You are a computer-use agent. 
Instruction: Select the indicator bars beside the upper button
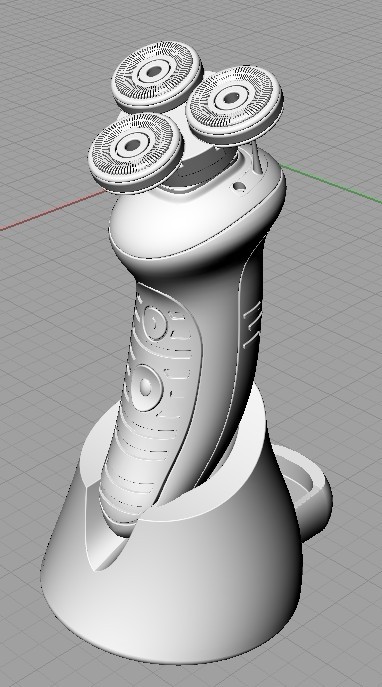(x=179, y=326)
